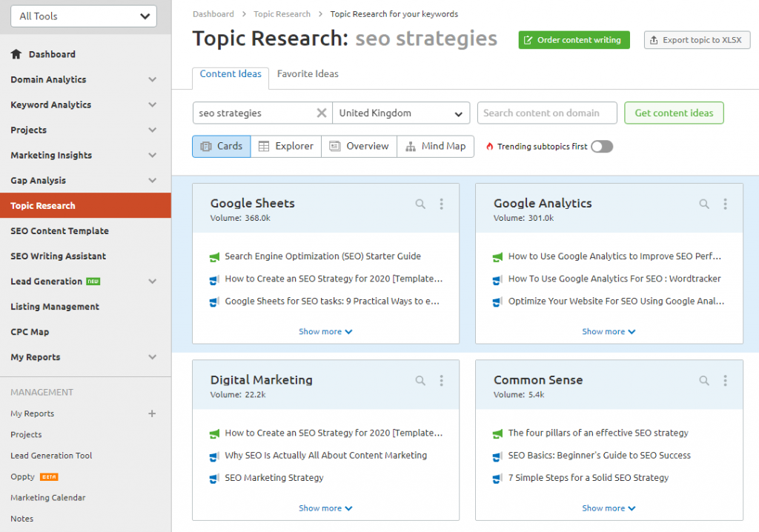The image size is (759, 532).
Task: Click megaphone icon beside Google Sheets for SEO tasks
Action: [214, 302]
